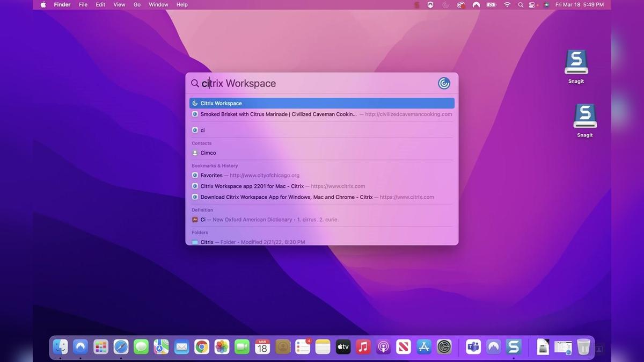Click the Wi-Fi status icon

pyautogui.click(x=507, y=5)
